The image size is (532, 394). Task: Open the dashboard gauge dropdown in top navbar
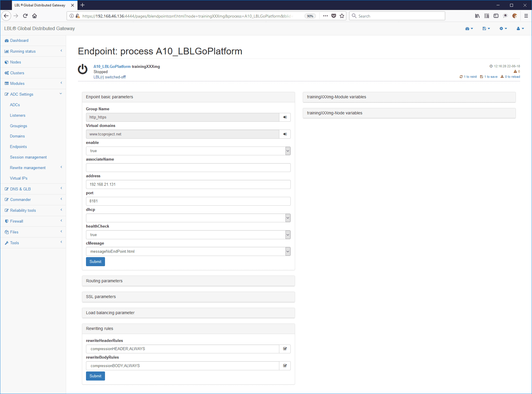[x=469, y=28]
